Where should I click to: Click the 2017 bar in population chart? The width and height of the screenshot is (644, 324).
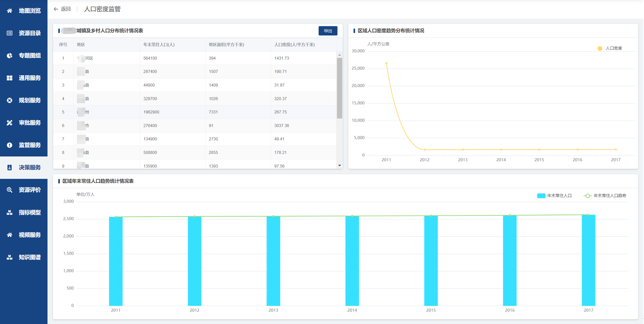[588, 260]
